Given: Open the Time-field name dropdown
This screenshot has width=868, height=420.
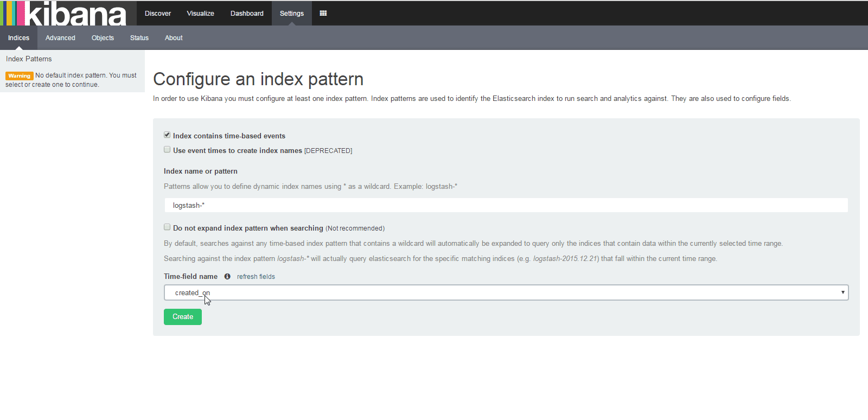Looking at the screenshot, I should point(506,292).
